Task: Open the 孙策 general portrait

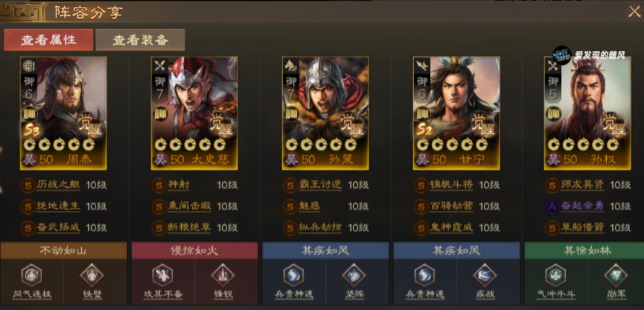Action: (x=325, y=113)
